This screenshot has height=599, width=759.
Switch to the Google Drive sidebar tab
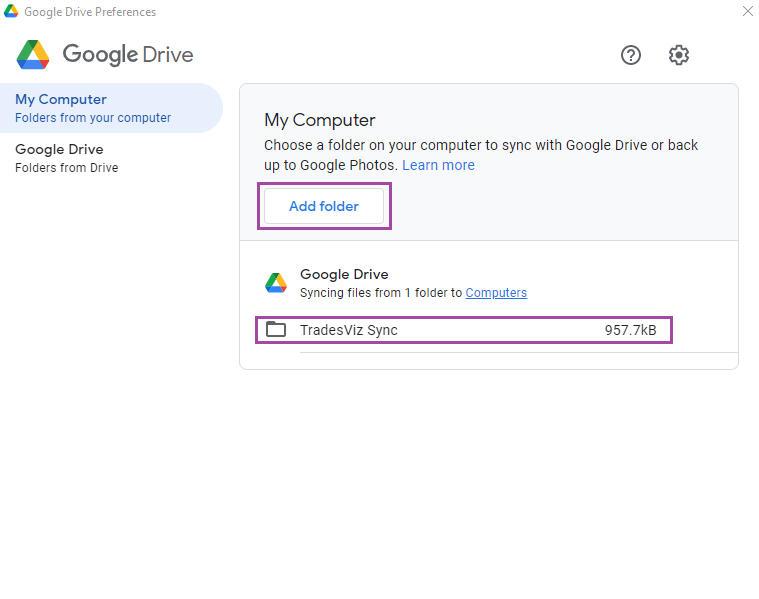click(x=111, y=158)
